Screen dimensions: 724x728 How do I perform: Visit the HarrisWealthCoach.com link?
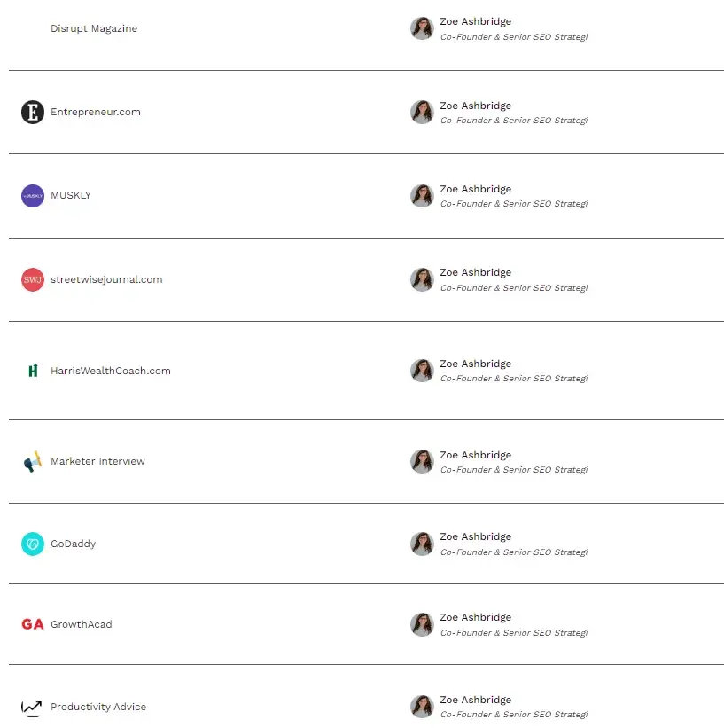(x=111, y=372)
